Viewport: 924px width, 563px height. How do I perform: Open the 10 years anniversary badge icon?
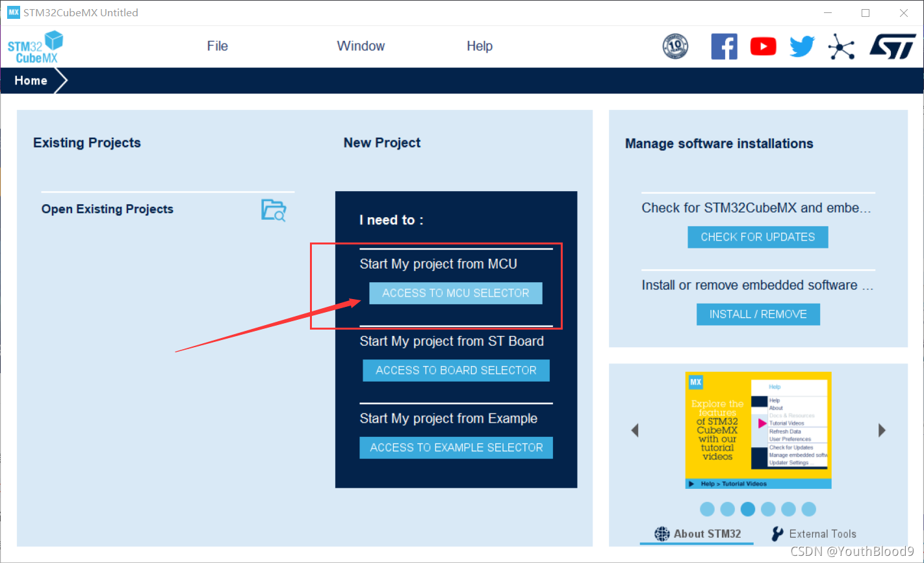(x=675, y=47)
